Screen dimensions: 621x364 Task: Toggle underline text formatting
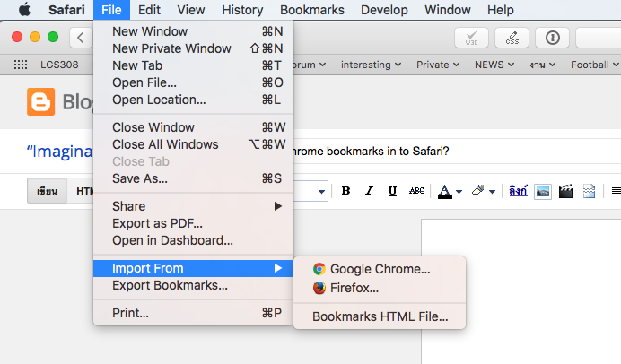click(392, 191)
